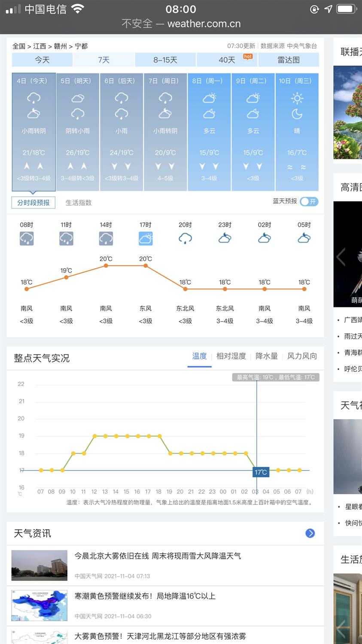Click the partly cloudy icon at 17时
This screenshot has height=644, width=362.
click(146, 238)
